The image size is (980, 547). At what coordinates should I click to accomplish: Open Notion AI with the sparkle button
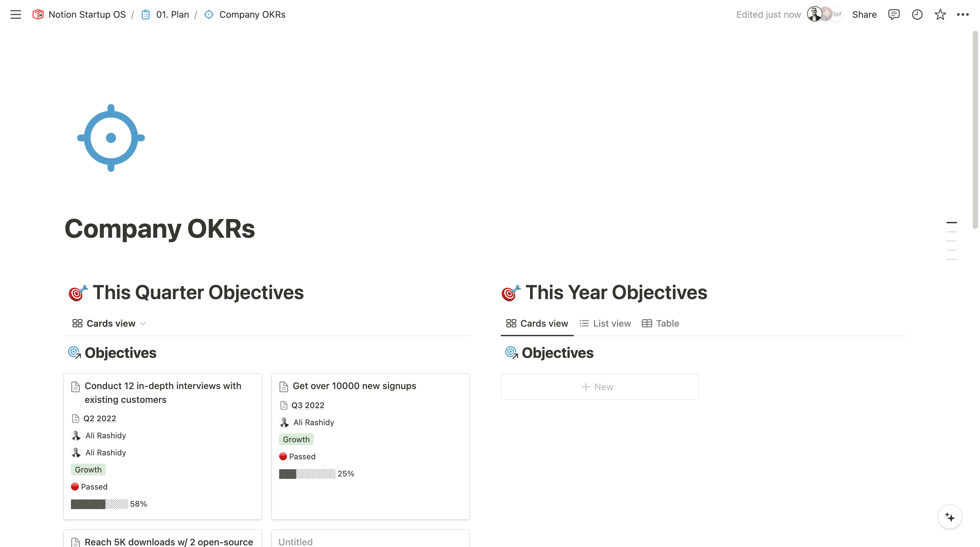pyautogui.click(x=949, y=517)
